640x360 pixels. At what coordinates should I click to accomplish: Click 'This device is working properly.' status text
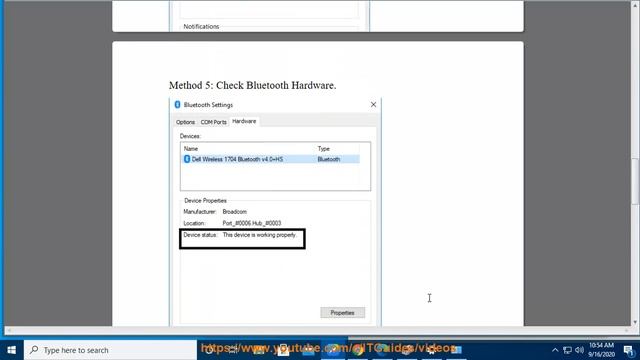point(260,235)
